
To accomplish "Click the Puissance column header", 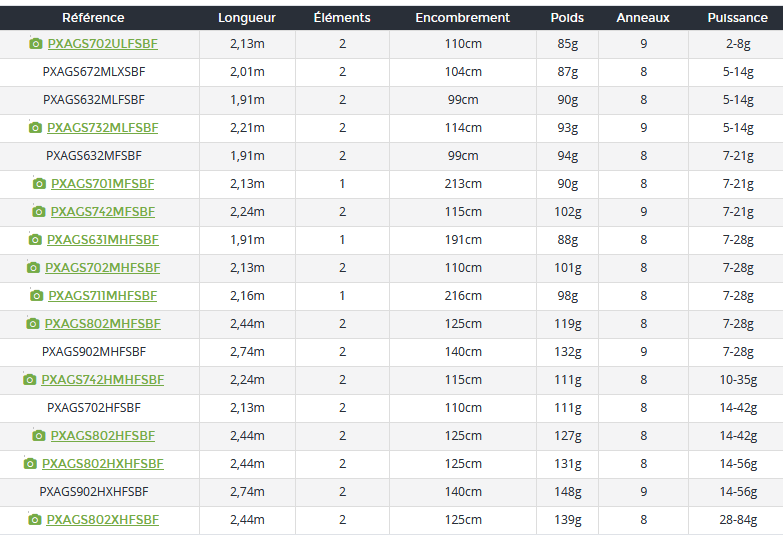I will click(x=738, y=18).
